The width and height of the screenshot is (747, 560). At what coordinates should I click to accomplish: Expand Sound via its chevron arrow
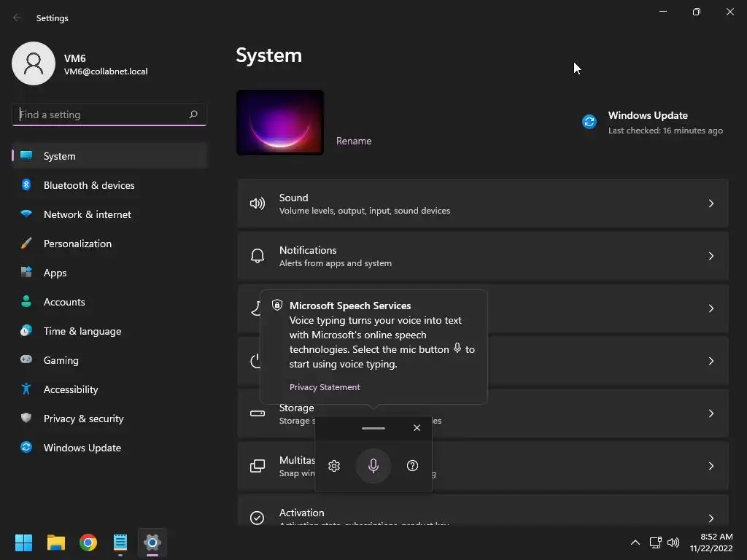point(711,203)
